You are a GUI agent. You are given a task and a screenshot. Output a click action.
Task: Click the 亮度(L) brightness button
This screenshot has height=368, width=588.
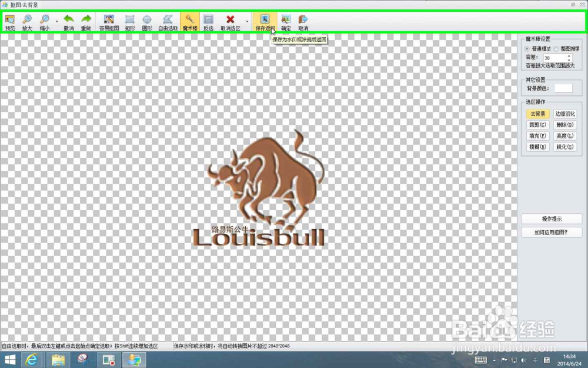[x=564, y=136]
